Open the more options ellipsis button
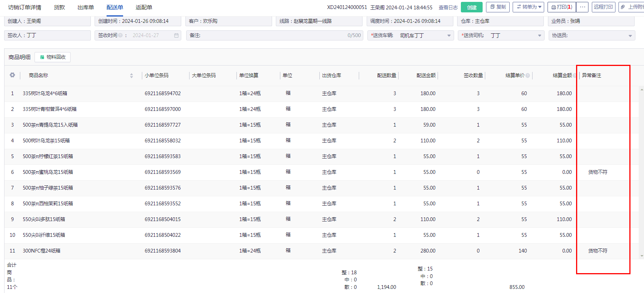Viewport: 644px width, 293px height. 582,7
